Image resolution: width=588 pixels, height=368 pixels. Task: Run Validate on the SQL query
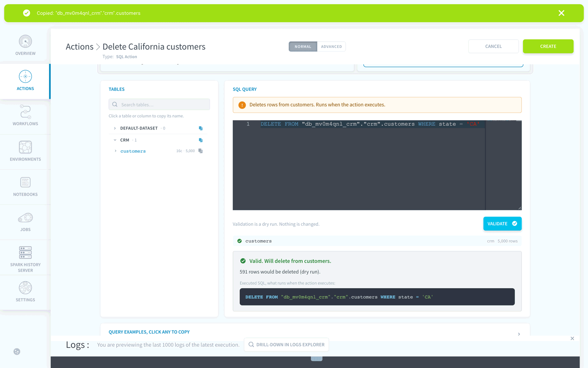pyautogui.click(x=502, y=224)
